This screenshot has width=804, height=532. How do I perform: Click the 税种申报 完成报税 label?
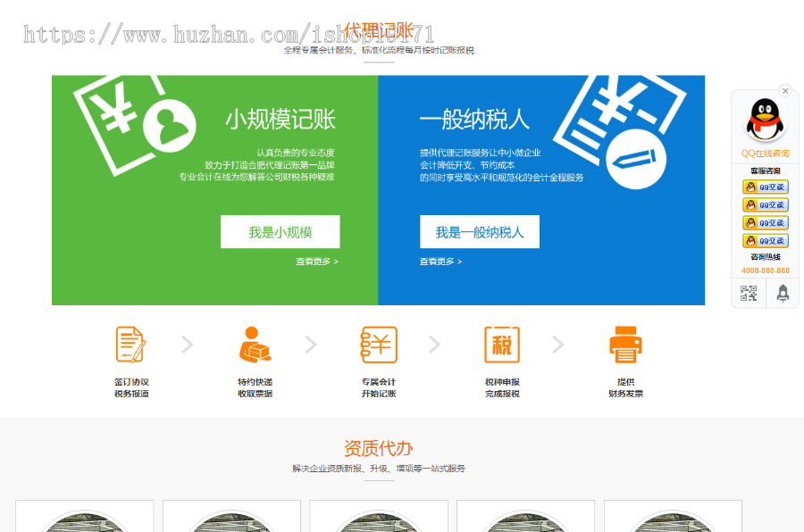502,387
